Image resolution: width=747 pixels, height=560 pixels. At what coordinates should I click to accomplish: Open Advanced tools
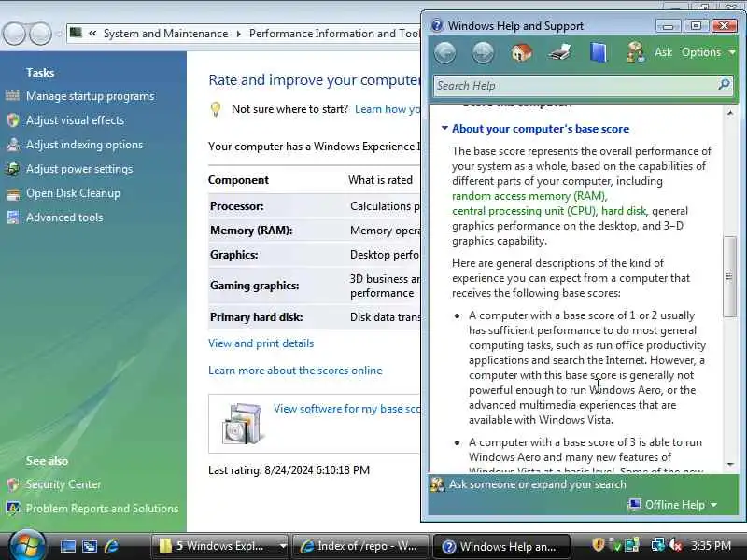click(64, 217)
